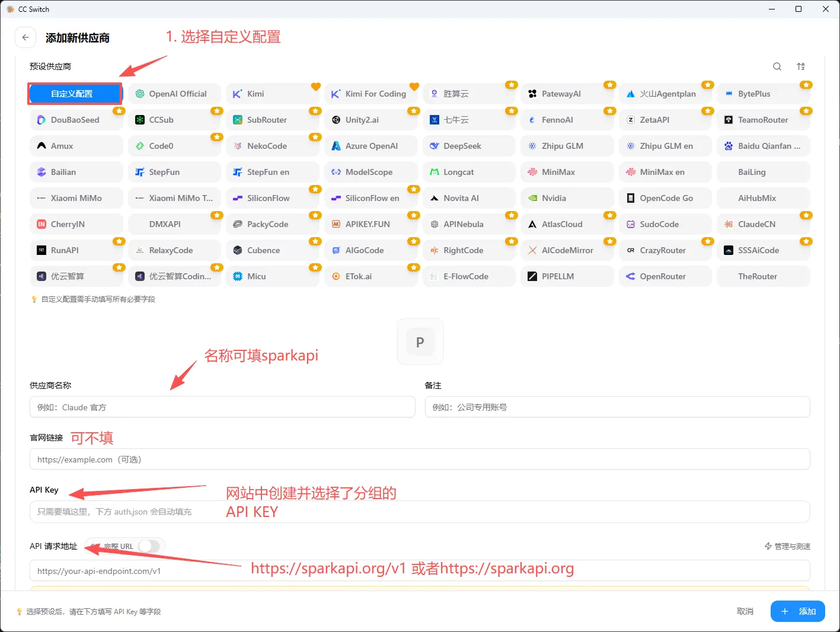The height and width of the screenshot is (632, 840).
Task: Choose the Azure OpenAI preset
Action: (371, 146)
